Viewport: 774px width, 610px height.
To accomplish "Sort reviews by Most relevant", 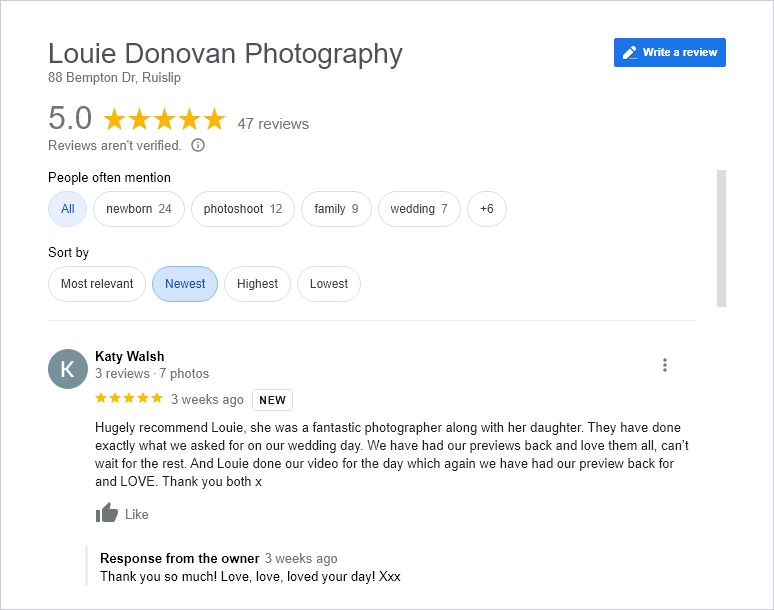I will coord(97,284).
